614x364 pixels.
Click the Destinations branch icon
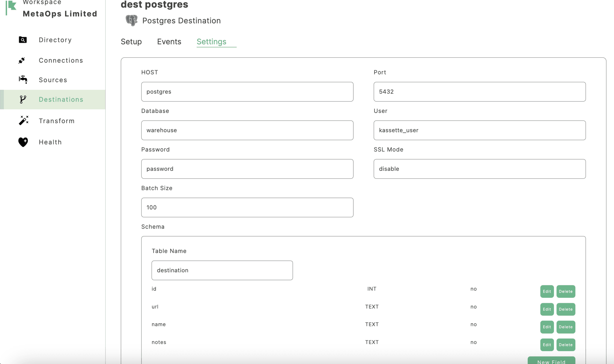click(x=23, y=99)
